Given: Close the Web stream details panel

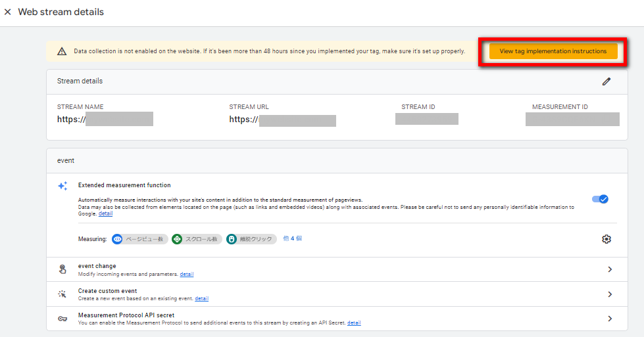Looking at the screenshot, I should coord(8,12).
